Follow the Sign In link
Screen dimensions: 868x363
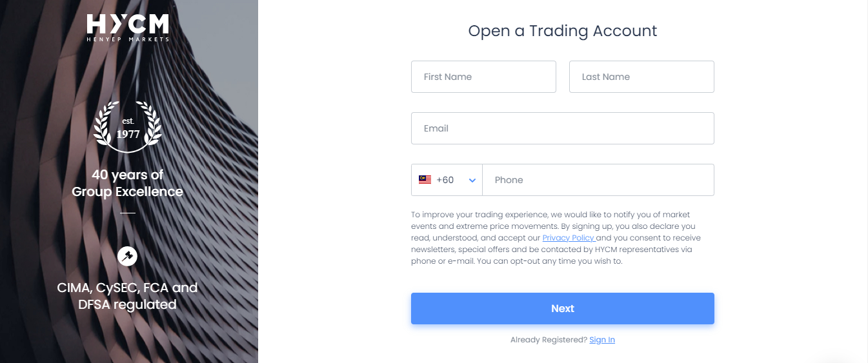pyautogui.click(x=602, y=340)
